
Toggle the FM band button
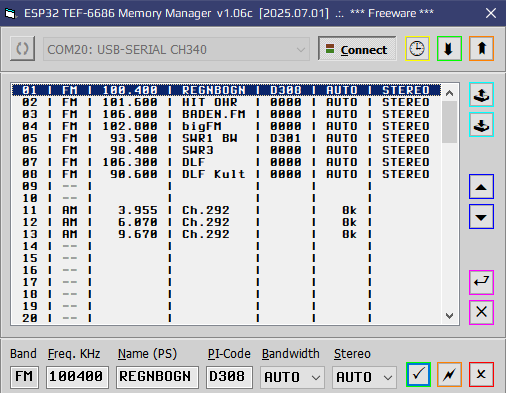(x=24, y=377)
